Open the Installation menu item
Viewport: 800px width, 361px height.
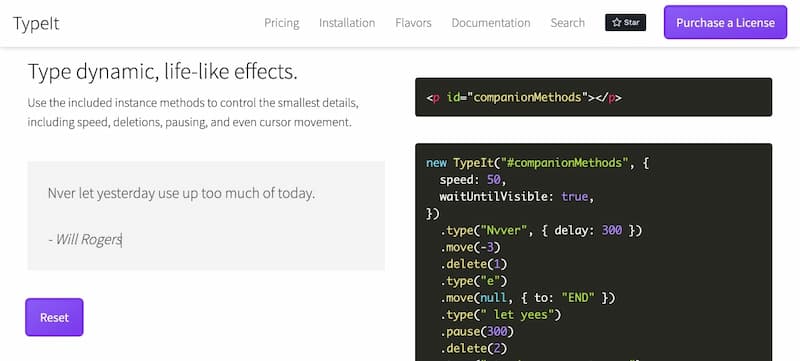click(x=347, y=23)
